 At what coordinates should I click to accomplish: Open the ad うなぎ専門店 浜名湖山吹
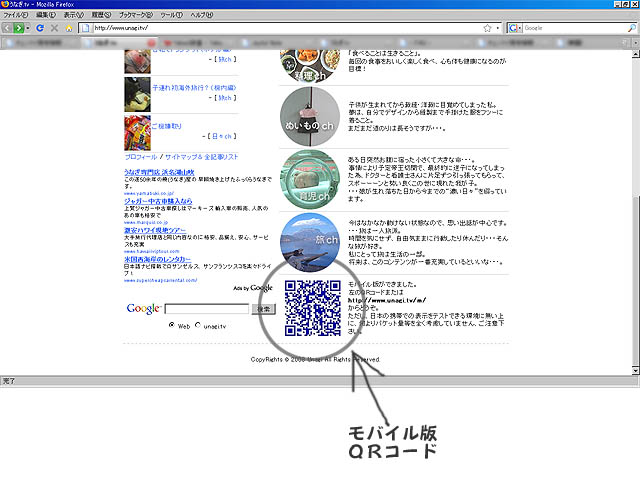[159, 172]
